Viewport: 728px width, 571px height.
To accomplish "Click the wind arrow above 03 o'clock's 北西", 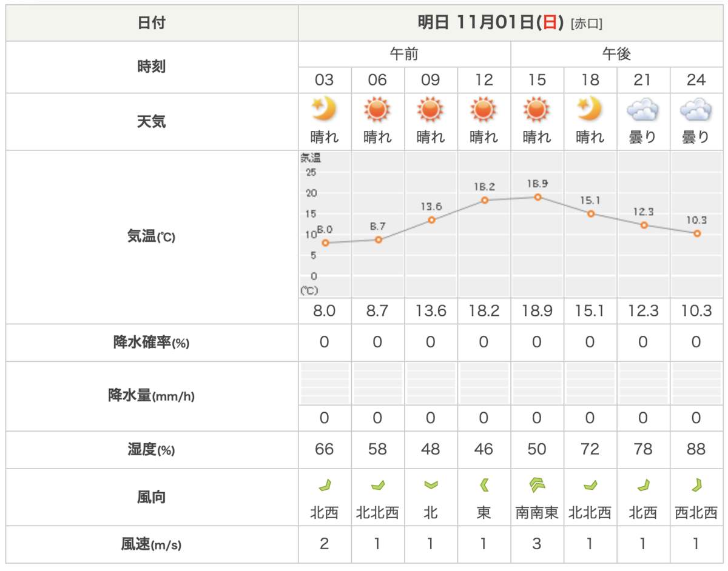I will tap(325, 484).
